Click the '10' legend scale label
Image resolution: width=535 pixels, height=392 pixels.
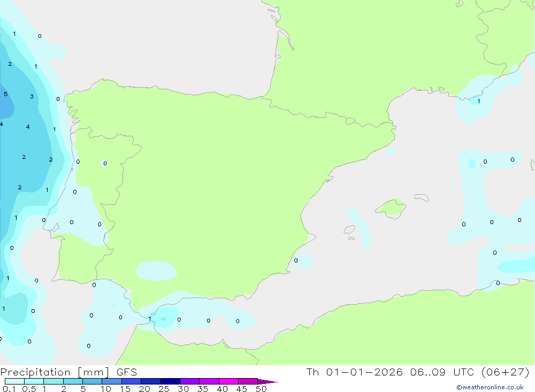(x=106, y=389)
